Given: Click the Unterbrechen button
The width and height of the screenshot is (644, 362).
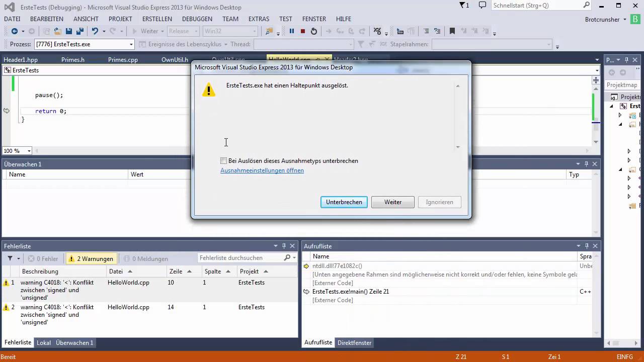Looking at the screenshot, I should 344,202.
